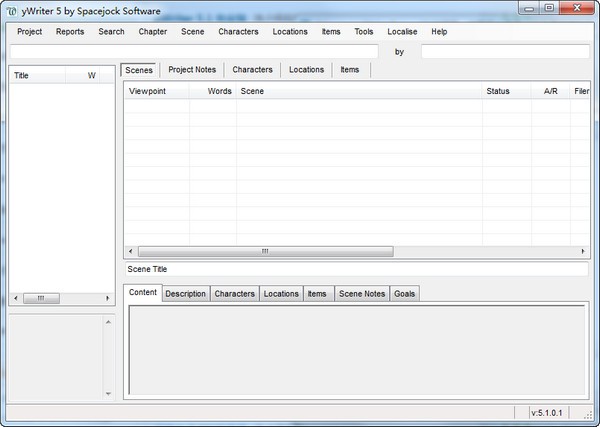
Task: Click chapter list right scroll arrow
Action: click(x=108, y=298)
